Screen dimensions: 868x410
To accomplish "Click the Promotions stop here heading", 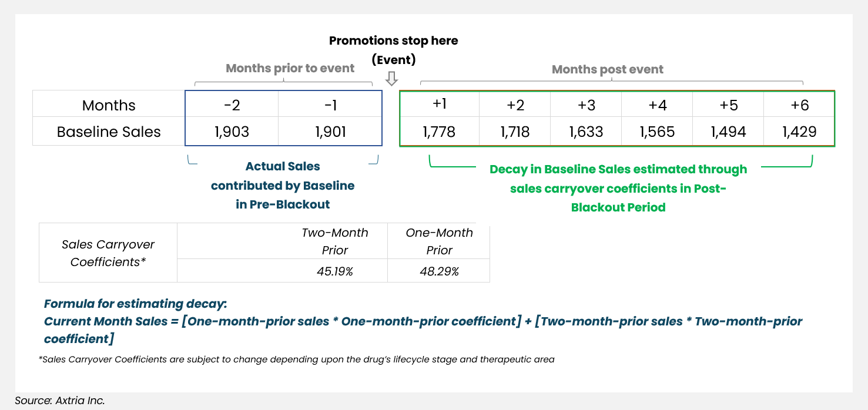I will click(x=393, y=41).
